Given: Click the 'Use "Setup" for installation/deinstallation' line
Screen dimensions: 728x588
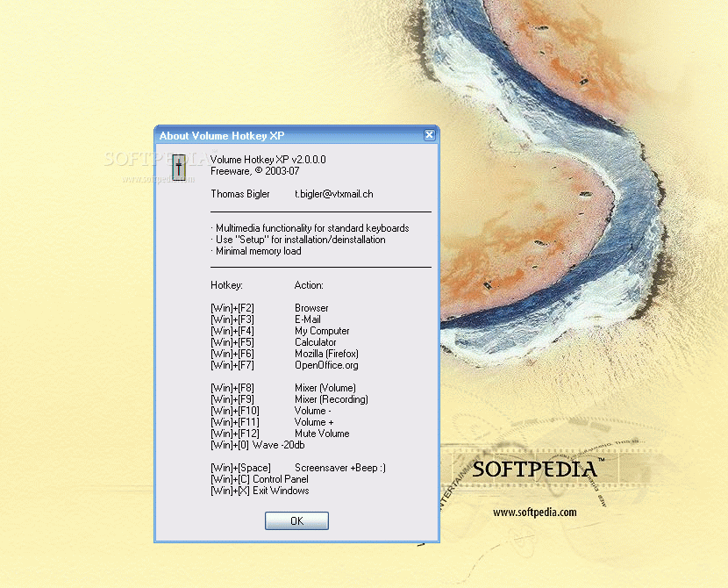Looking at the screenshot, I should tap(298, 240).
